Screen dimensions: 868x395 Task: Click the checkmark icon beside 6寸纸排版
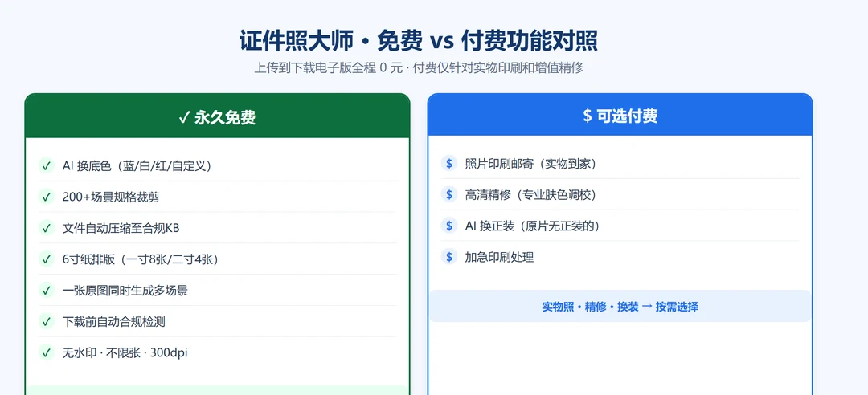(47, 259)
